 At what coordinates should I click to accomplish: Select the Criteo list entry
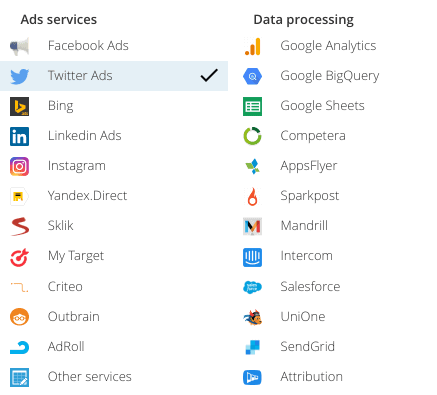(x=114, y=287)
